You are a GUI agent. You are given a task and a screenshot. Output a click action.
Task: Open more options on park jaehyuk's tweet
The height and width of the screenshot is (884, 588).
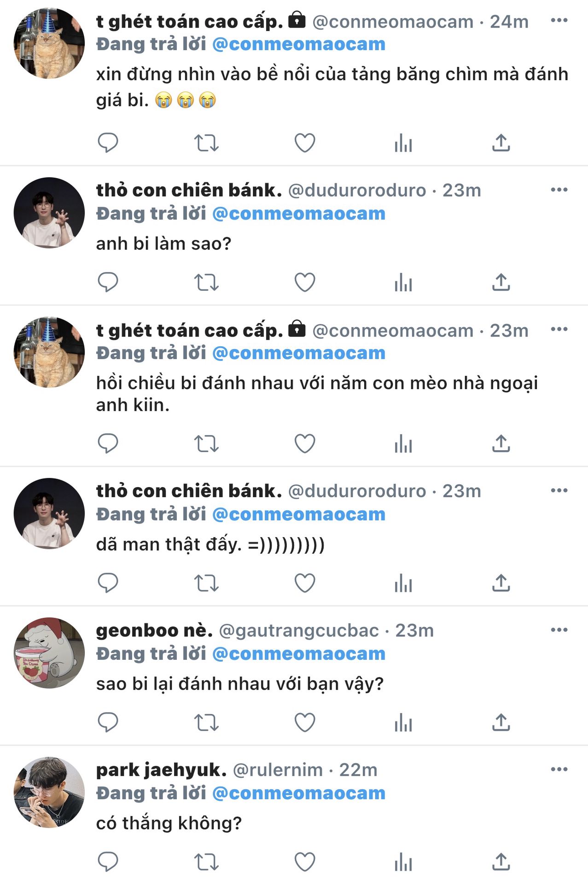click(559, 769)
